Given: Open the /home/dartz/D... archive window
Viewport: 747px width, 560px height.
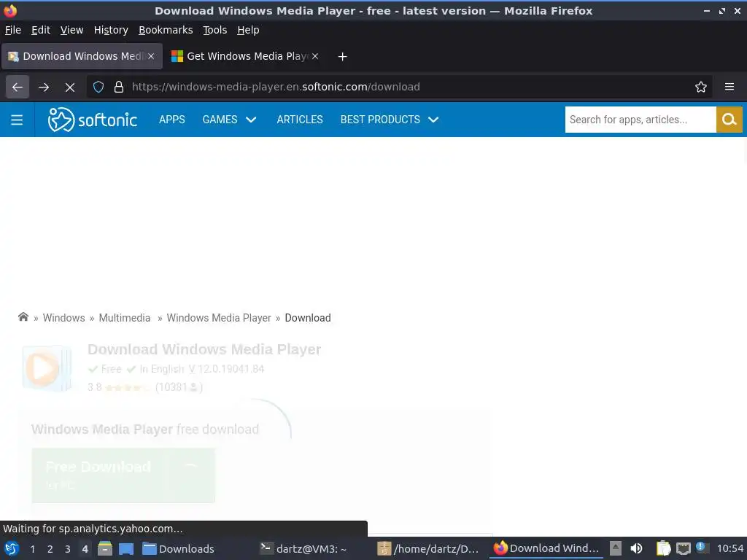Looking at the screenshot, I should coord(427,548).
